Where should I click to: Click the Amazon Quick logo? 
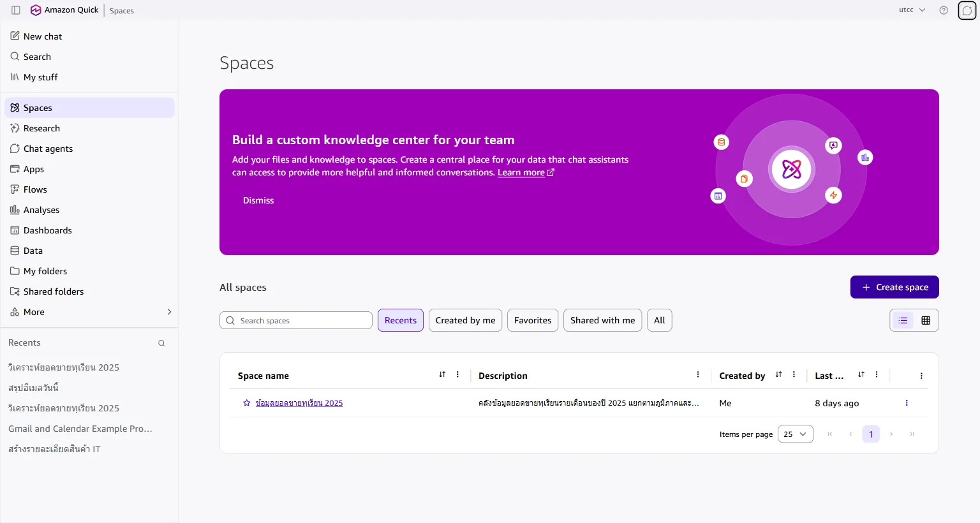pos(64,10)
